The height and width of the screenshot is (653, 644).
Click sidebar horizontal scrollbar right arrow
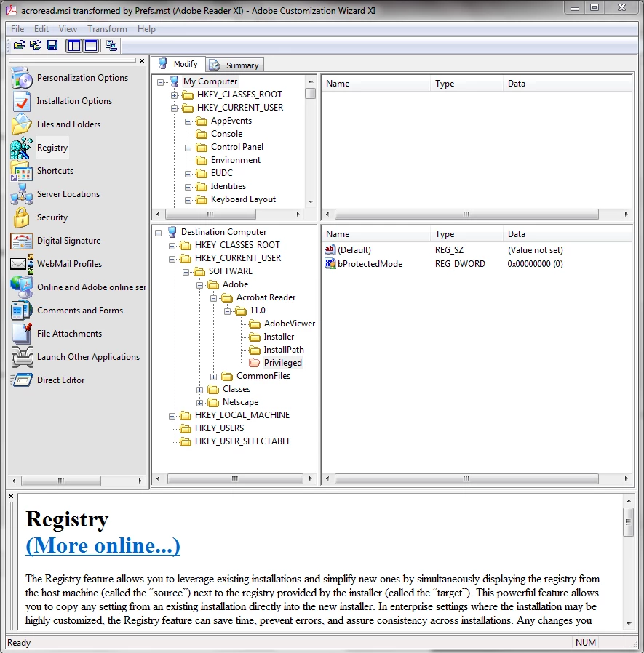coord(140,481)
